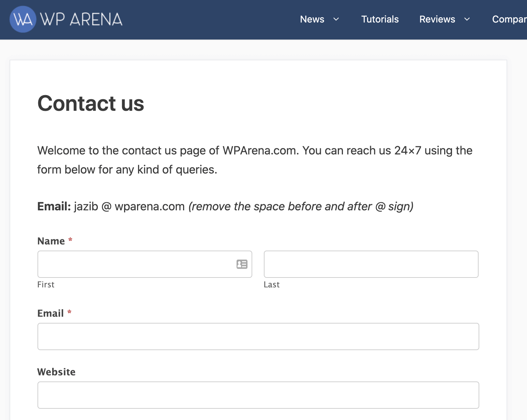
Task: Open the Reviews menu item
Action: (x=437, y=19)
